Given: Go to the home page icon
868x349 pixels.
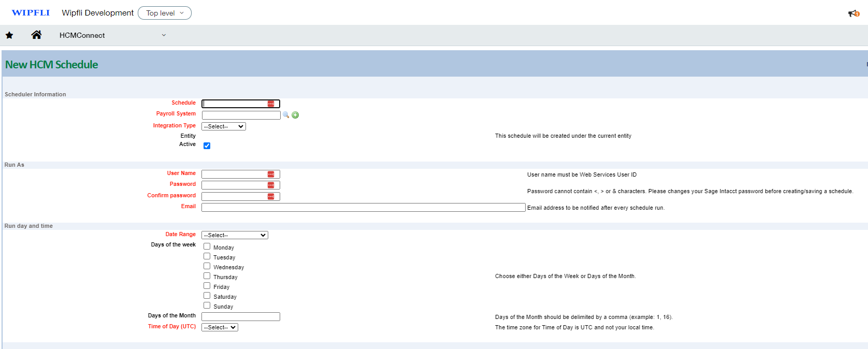Looking at the screenshot, I should click(36, 35).
